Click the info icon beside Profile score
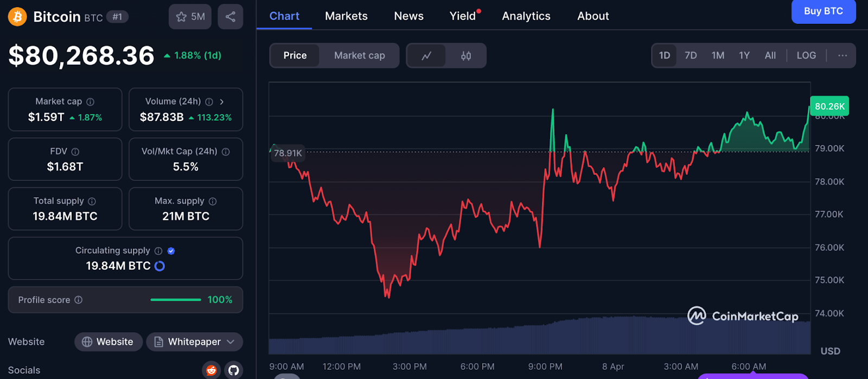The width and height of the screenshot is (868, 379). tap(79, 300)
